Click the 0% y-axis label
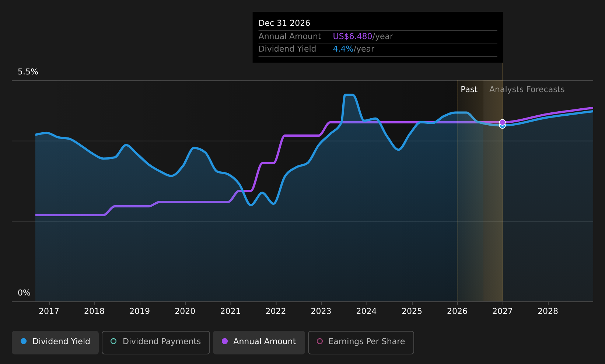605x364 pixels. (x=24, y=293)
